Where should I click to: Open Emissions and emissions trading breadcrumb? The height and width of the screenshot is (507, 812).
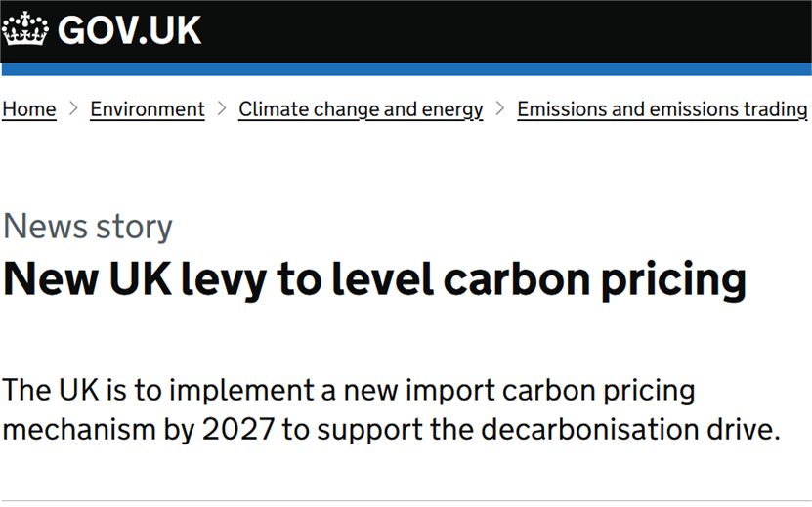click(x=662, y=109)
